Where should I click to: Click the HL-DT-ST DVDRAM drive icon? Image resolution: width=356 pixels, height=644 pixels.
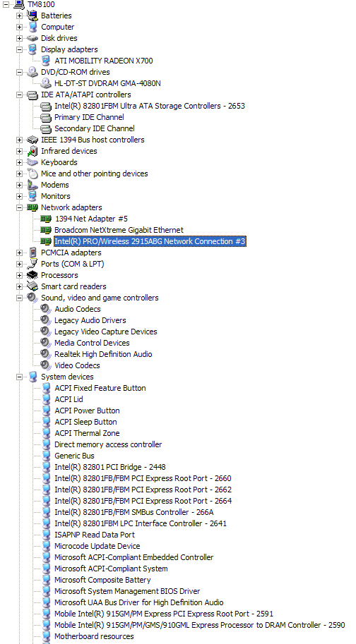(x=46, y=83)
